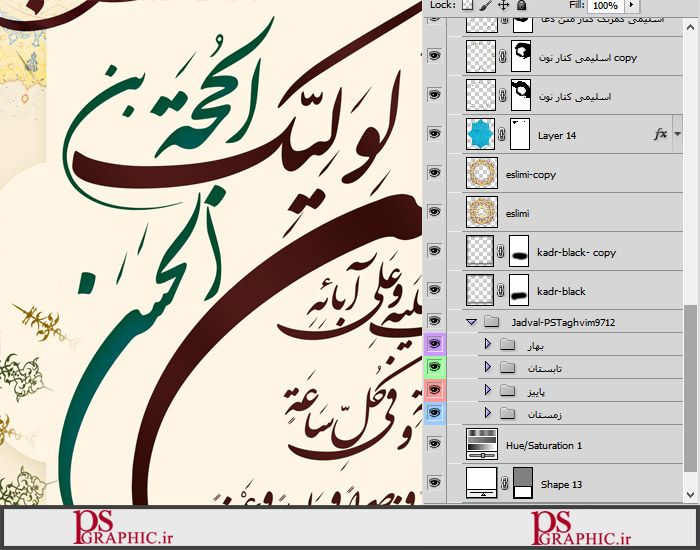The width and height of the screenshot is (700, 550).
Task: Click the Hue/Saturation 1 adjustment layer icon
Action: tap(483, 444)
